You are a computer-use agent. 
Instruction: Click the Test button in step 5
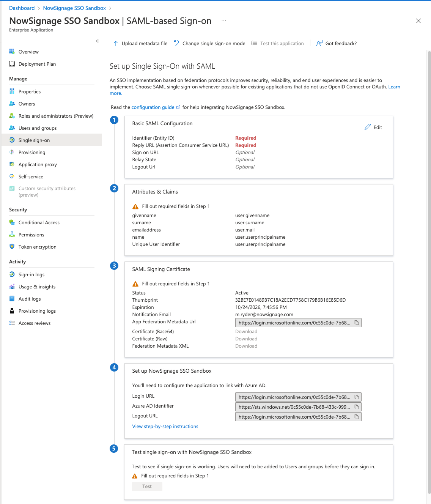coord(147,487)
